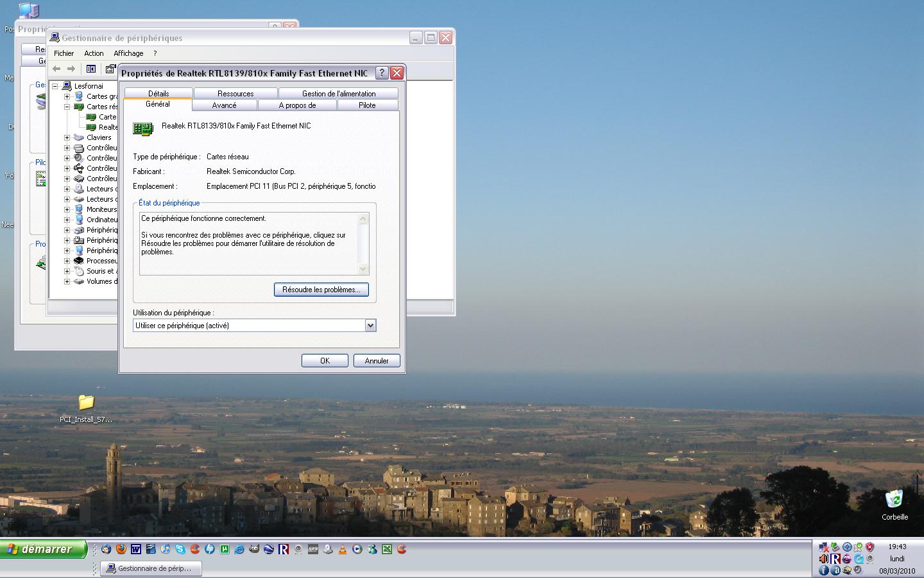924x578 pixels.
Task: Click the device status scrollbar down arrow
Action: pyautogui.click(x=363, y=269)
